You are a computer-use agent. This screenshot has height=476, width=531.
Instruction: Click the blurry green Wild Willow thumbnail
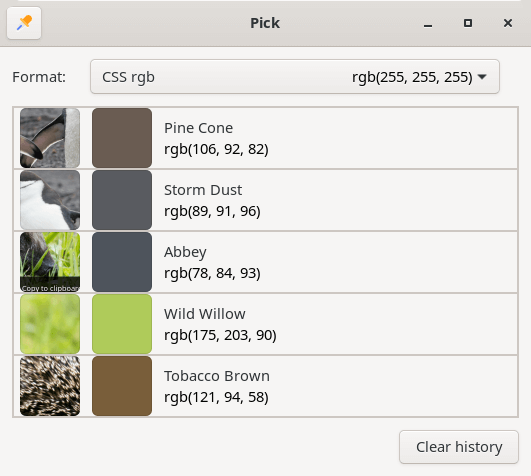pos(50,324)
